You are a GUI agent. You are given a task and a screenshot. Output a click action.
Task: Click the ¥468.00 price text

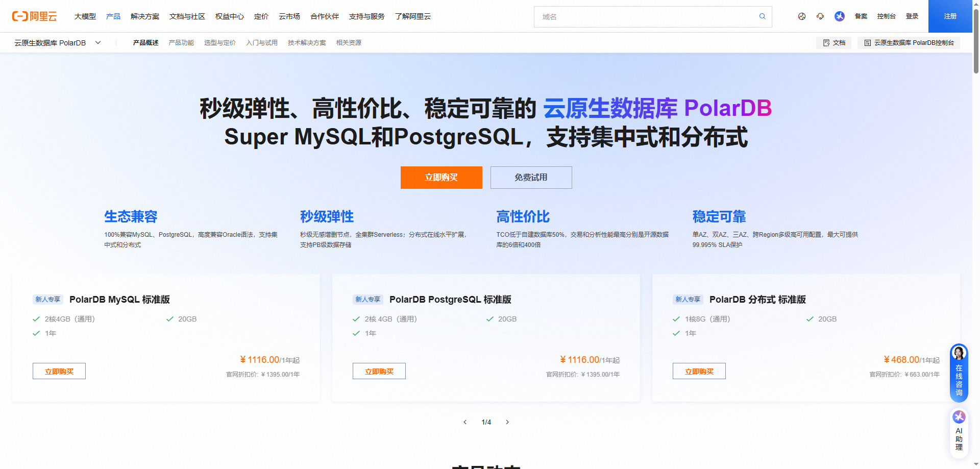click(x=901, y=360)
